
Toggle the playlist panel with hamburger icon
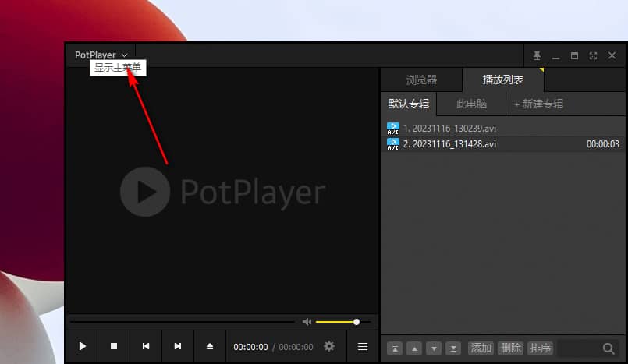click(x=363, y=346)
